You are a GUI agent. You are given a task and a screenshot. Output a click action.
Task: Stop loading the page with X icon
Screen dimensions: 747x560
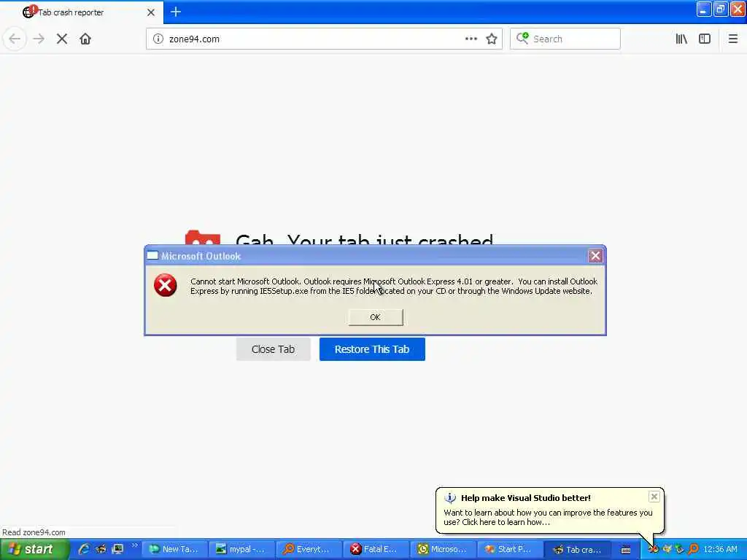(x=62, y=39)
